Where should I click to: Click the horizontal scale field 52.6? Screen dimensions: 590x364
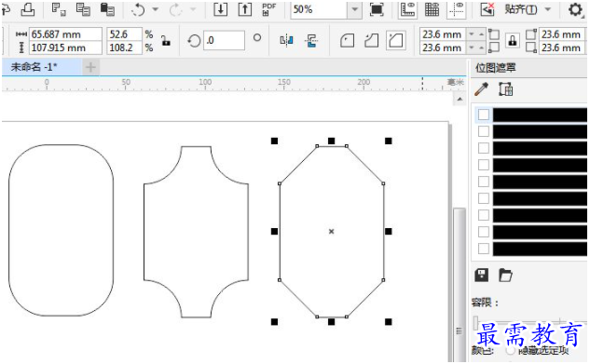click(125, 34)
